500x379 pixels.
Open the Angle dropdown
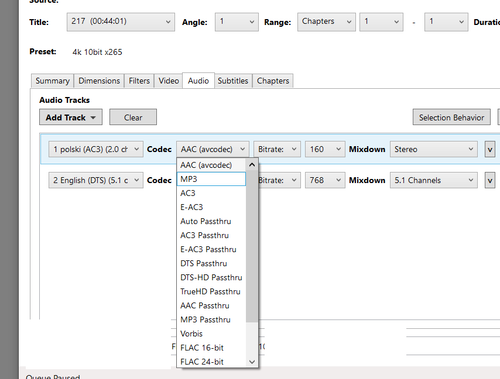coord(236,22)
